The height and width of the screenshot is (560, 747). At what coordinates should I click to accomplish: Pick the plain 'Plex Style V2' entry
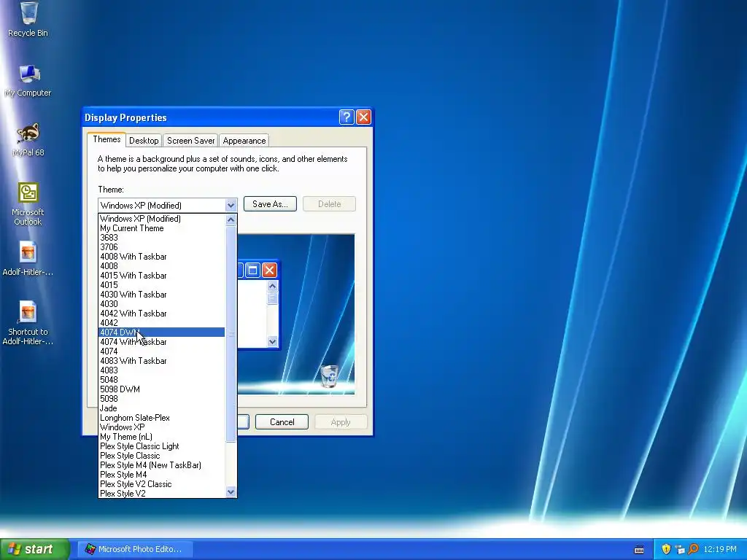(x=161, y=494)
